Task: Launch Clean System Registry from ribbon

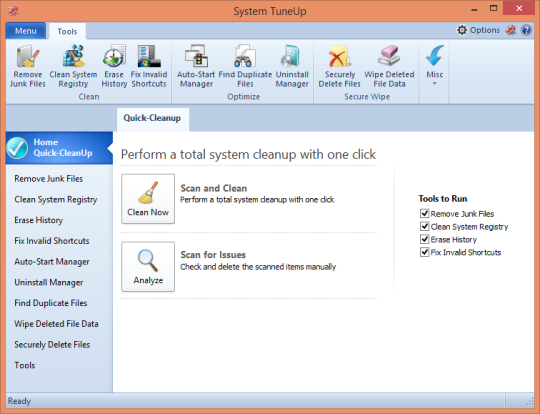Action: (x=73, y=66)
